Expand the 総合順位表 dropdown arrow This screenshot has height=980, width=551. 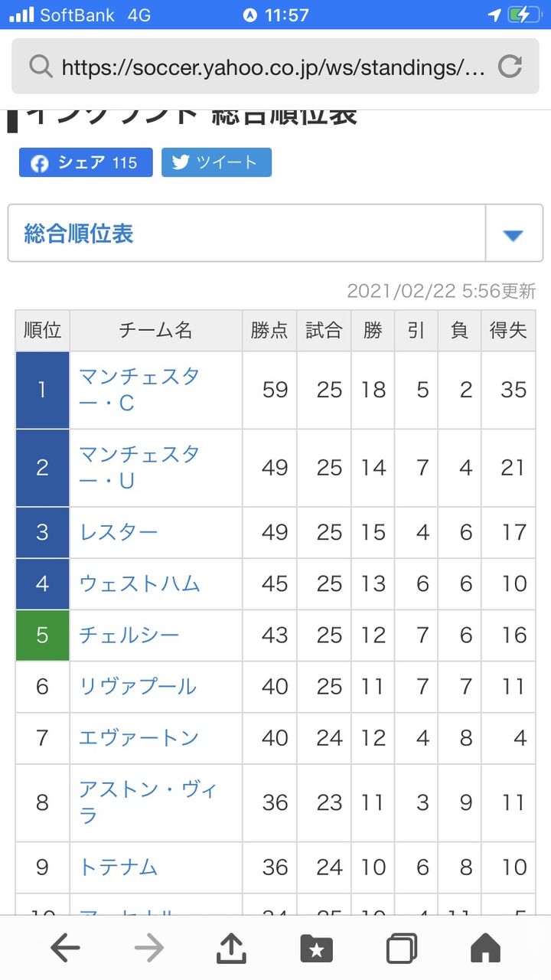(x=511, y=234)
